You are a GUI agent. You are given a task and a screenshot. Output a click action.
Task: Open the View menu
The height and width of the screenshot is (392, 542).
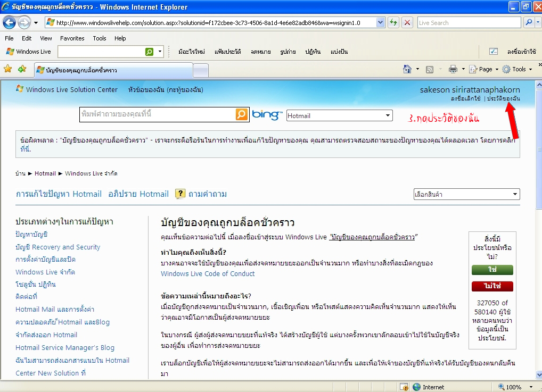click(x=46, y=38)
